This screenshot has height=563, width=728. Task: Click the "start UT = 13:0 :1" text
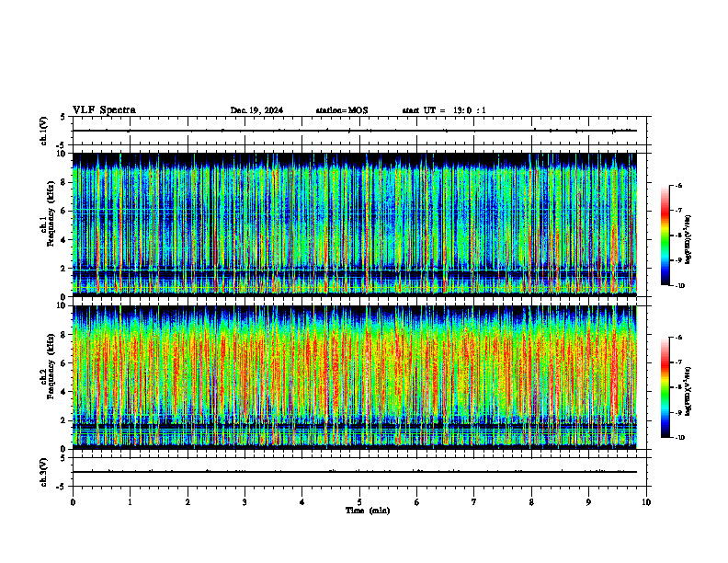[444, 110]
